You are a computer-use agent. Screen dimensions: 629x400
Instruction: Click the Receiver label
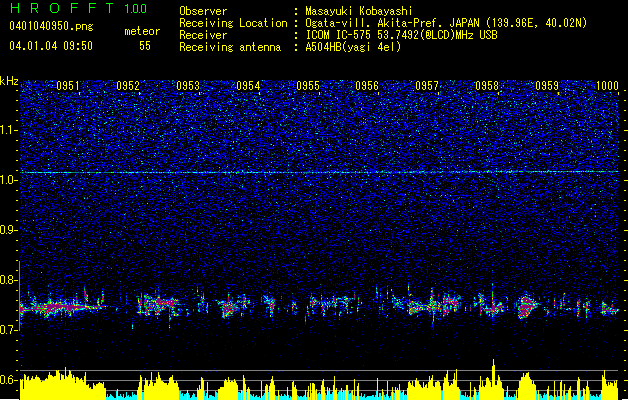[x=203, y=35]
